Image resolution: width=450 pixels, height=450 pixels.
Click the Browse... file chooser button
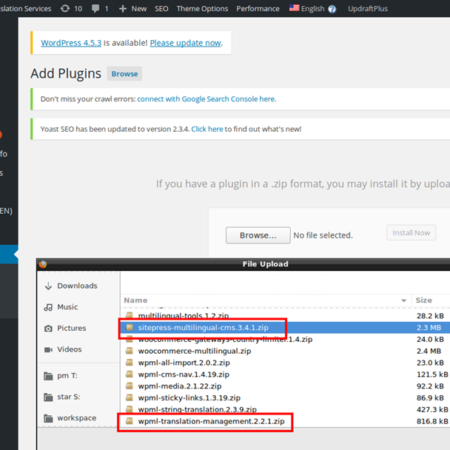pyautogui.click(x=258, y=235)
